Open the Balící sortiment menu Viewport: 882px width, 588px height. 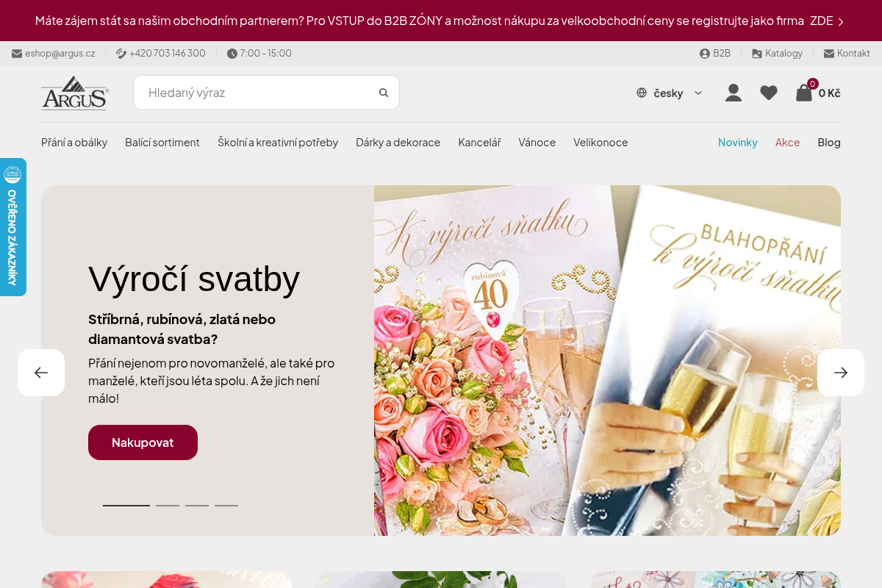coord(162,143)
